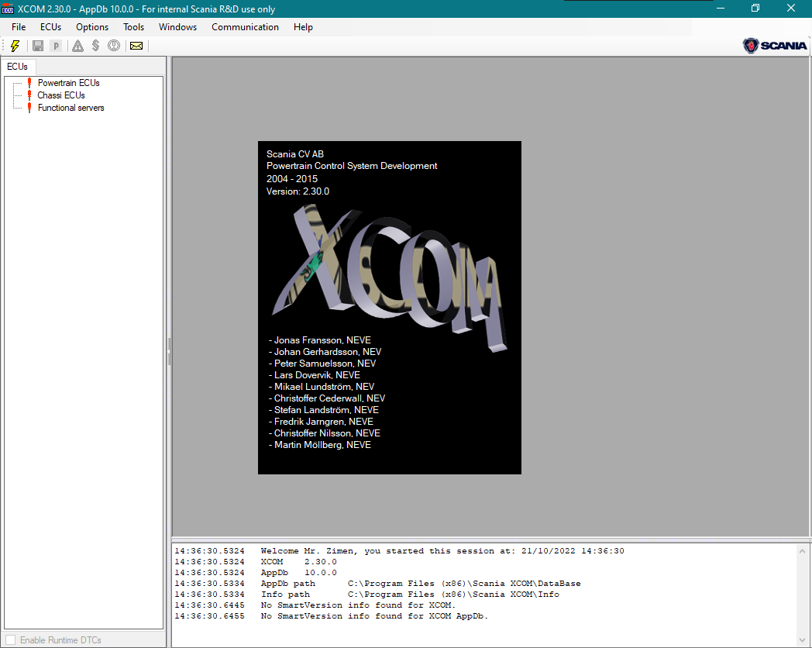Select the P parameter toolbar icon
The width and height of the screenshot is (812, 648).
click(x=55, y=46)
